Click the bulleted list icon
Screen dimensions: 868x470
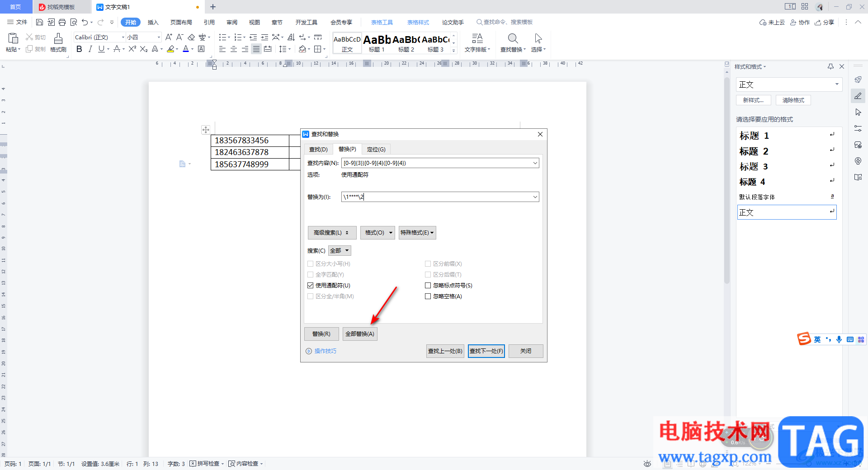coord(222,37)
